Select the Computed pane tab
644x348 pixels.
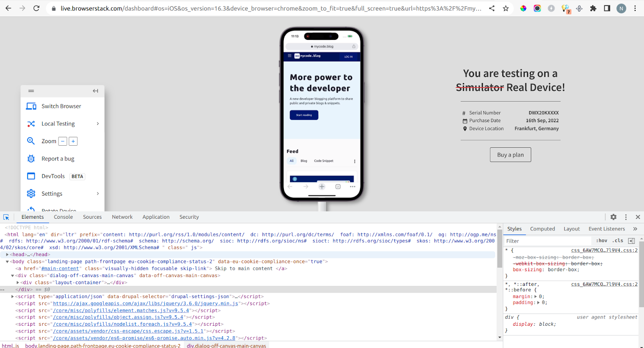point(543,229)
